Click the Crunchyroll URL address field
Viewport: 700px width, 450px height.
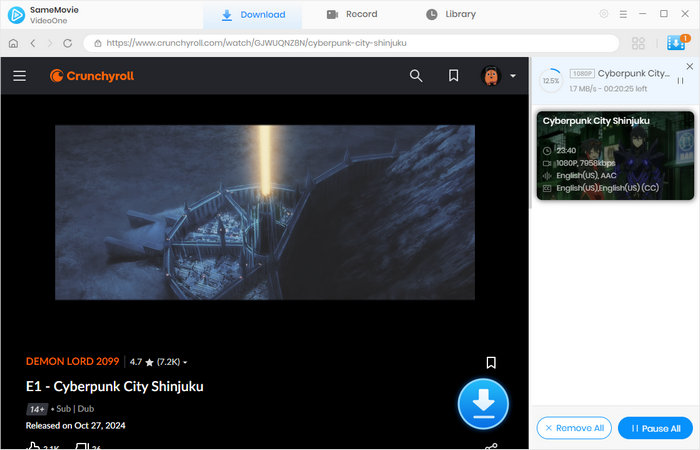coord(351,43)
